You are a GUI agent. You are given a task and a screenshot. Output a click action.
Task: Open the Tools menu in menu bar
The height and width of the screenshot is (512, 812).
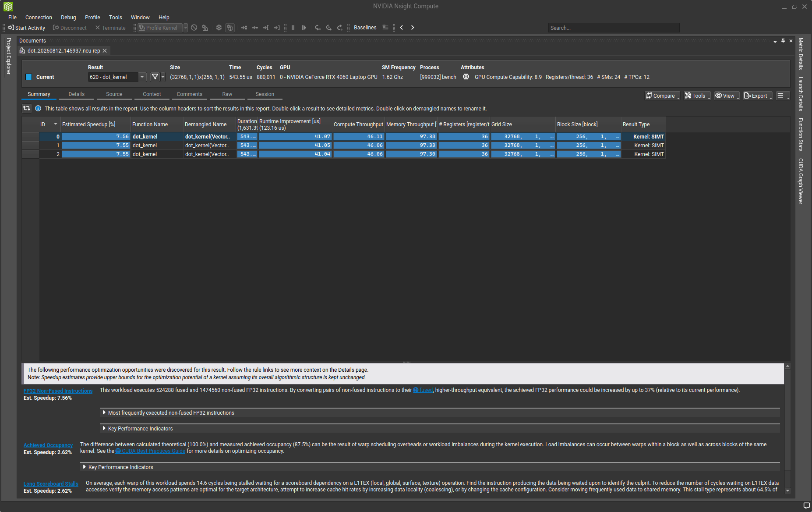coord(116,18)
